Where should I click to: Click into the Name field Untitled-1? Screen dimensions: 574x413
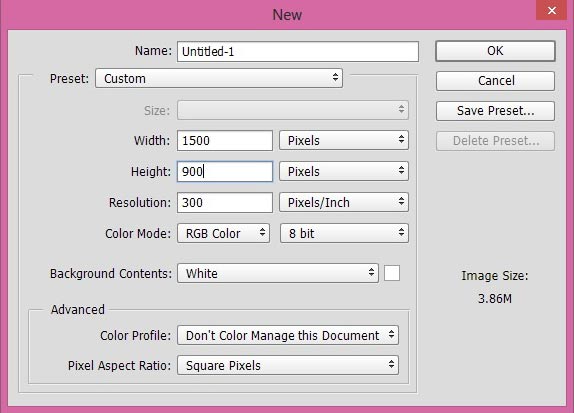(x=298, y=52)
